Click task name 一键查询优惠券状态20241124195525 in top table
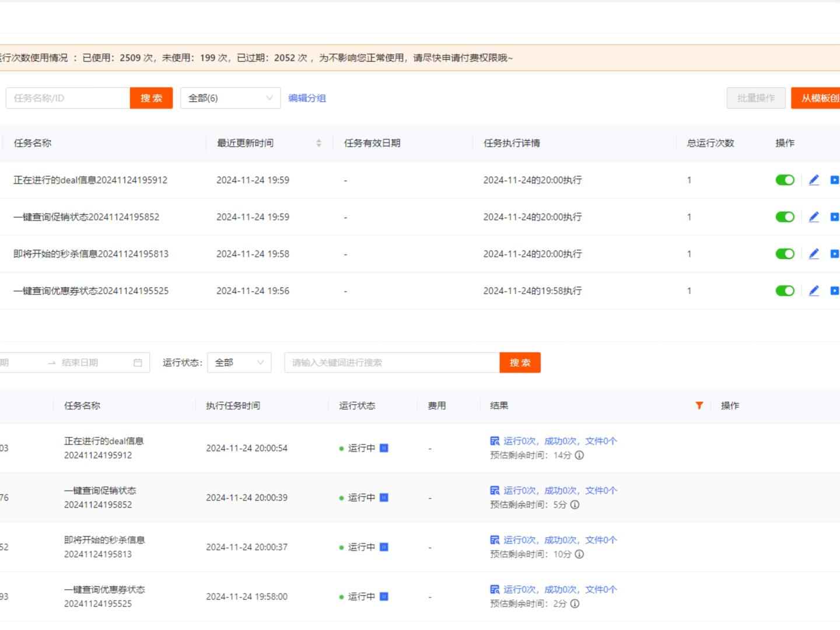Image resolution: width=840 pixels, height=630 pixels. tap(91, 290)
